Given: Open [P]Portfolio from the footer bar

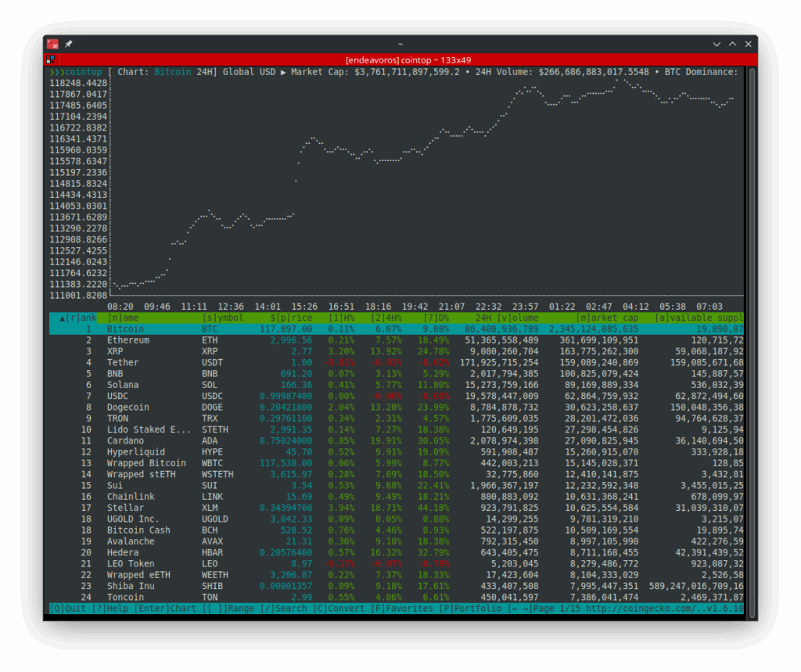Looking at the screenshot, I should pos(470,609).
